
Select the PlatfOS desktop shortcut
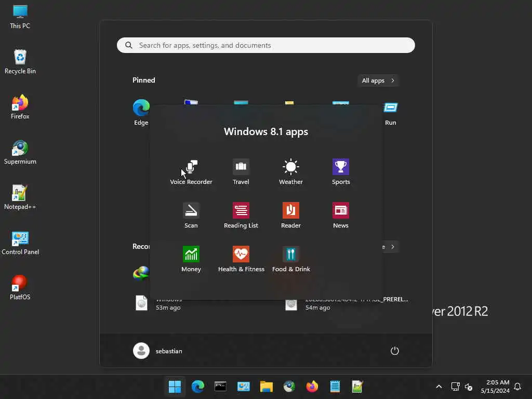[x=20, y=288]
